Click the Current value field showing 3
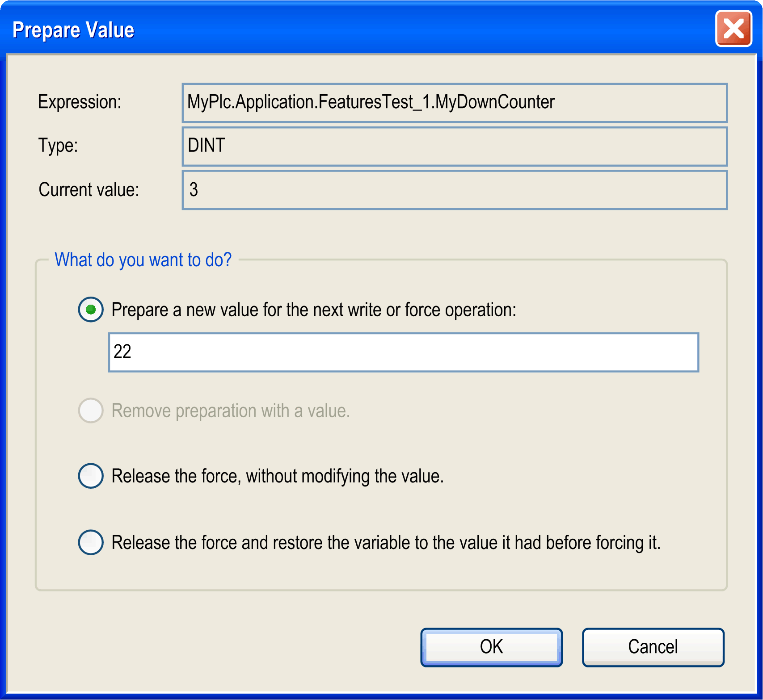Viewport: 763px width, 700px height. click(454, 190)
